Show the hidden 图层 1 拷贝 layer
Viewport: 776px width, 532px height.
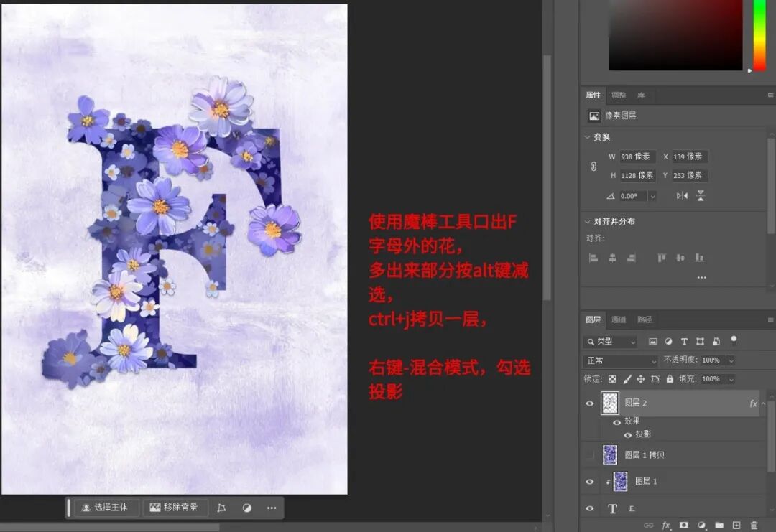(x=590, y=454)
